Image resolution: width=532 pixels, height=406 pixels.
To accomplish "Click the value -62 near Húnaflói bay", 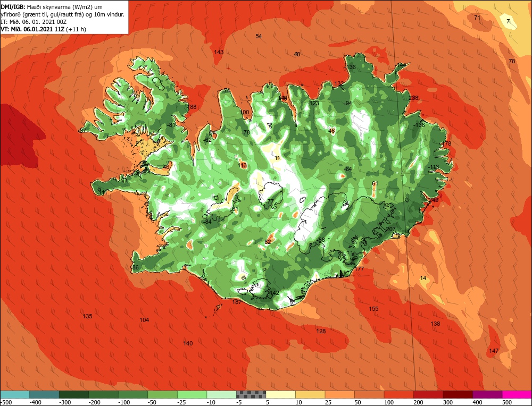I will [x=207, y=140].
